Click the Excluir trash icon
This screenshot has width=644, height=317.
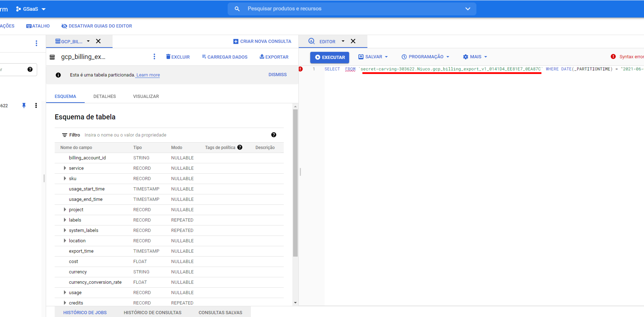coord(168,57)
